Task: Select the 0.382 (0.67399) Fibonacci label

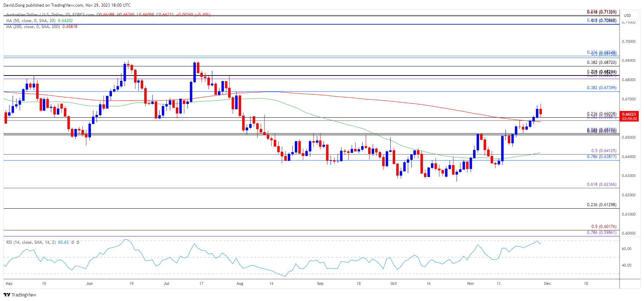Action: [602, 88]
